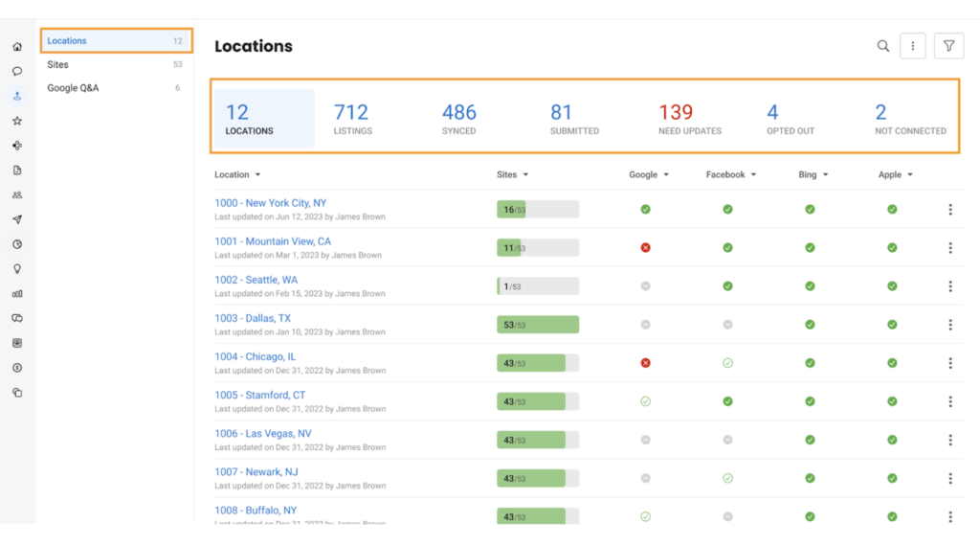
Task: Select Locations in the left panel
Action: (x=116, y=40)
